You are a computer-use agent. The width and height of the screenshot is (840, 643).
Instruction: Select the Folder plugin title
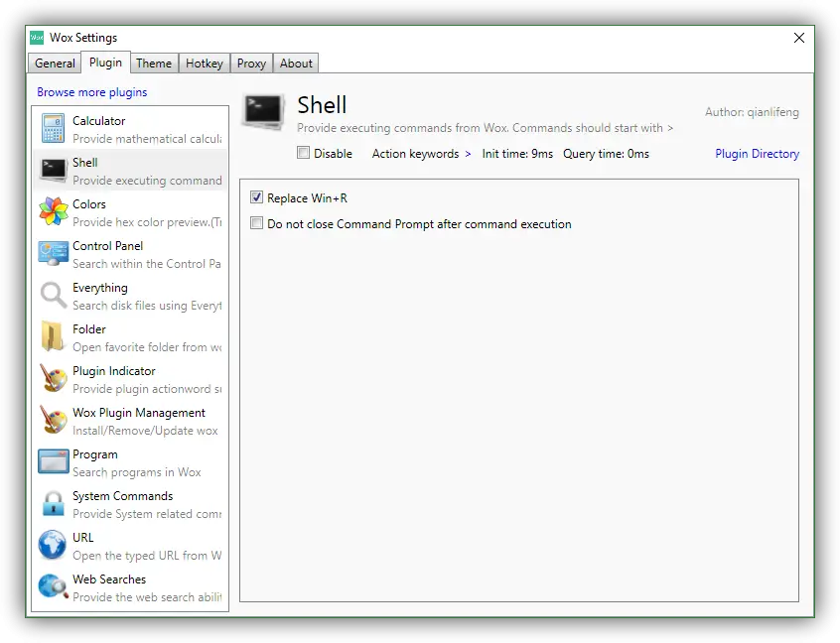tap(89, 329)
